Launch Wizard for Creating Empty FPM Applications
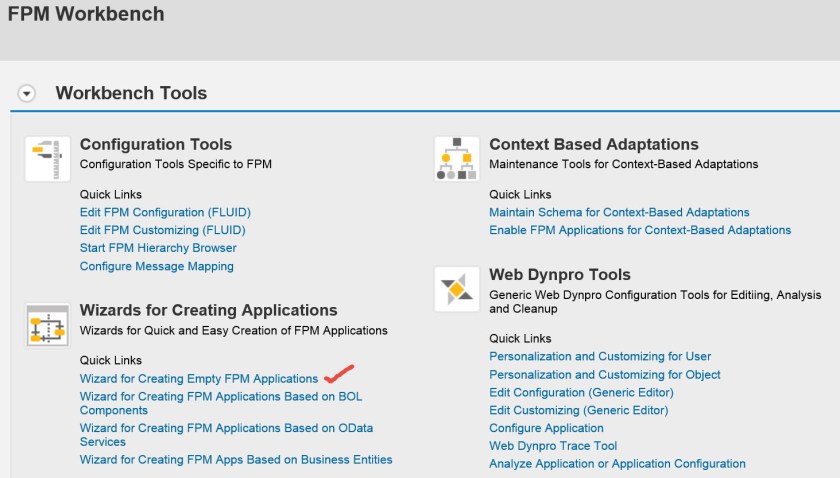Viewport: 840px width, 478px height. (x=199, y=379)
